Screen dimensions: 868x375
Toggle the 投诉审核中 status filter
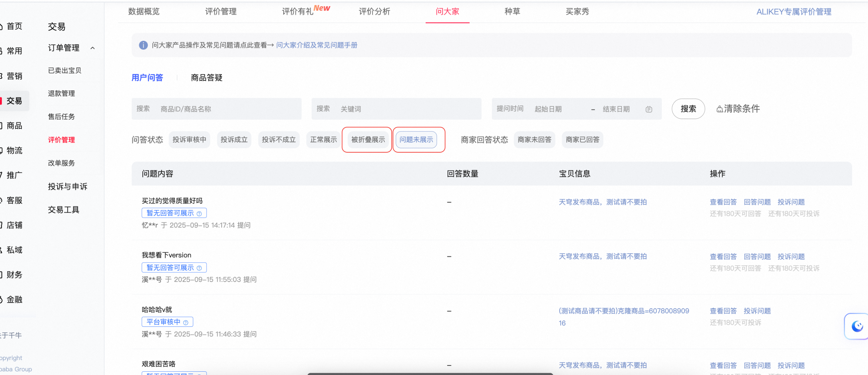[x=189, y=140]
